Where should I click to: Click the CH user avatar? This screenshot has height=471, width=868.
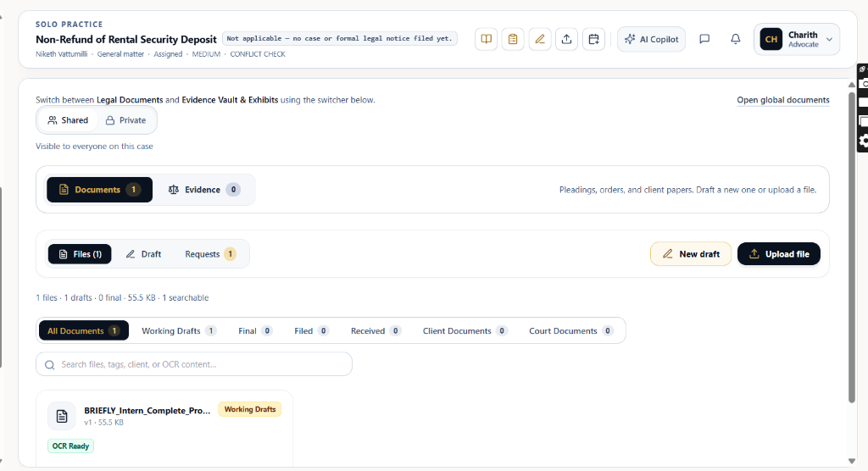pyautogui.click(x=771, y=39)
